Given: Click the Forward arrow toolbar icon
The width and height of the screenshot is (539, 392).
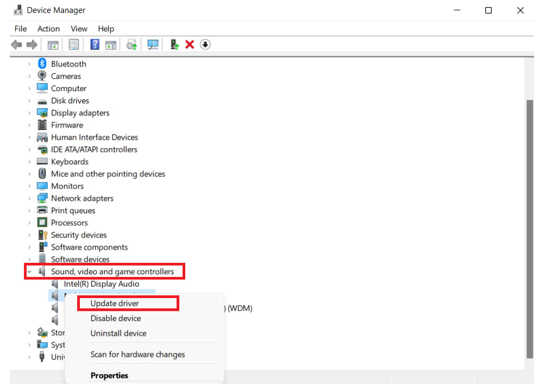Looking at the screenshot, I should point(32,45).
